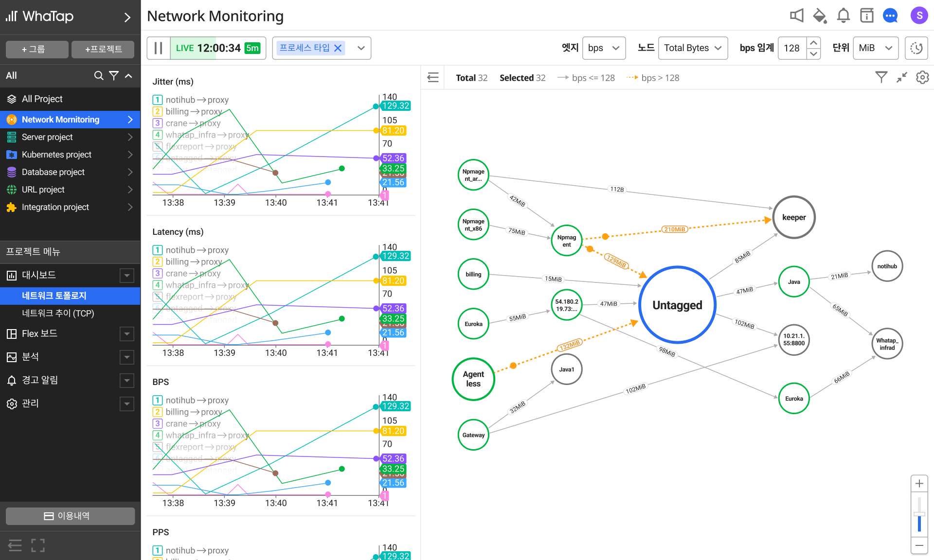Click the +프로젝트 button
Image resolution: width=934 pixels, height=560 pixels.
pyautogui.click(x=103, y=49)
